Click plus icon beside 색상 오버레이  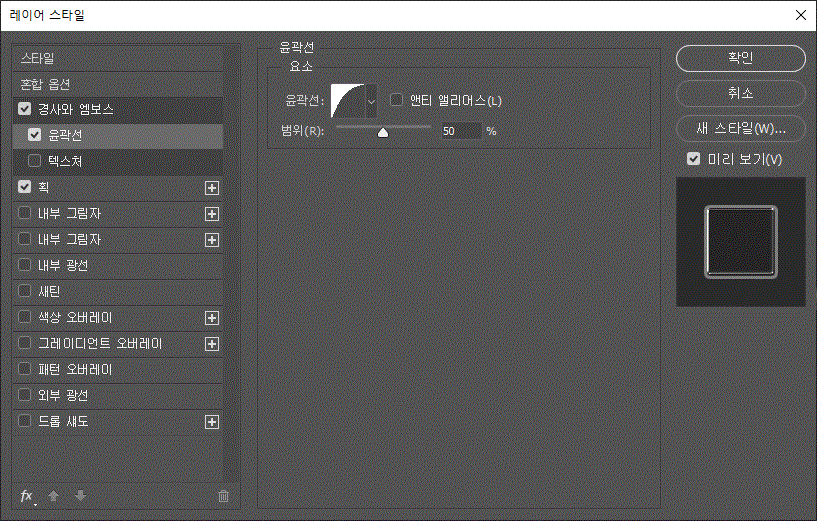[212, 318]
